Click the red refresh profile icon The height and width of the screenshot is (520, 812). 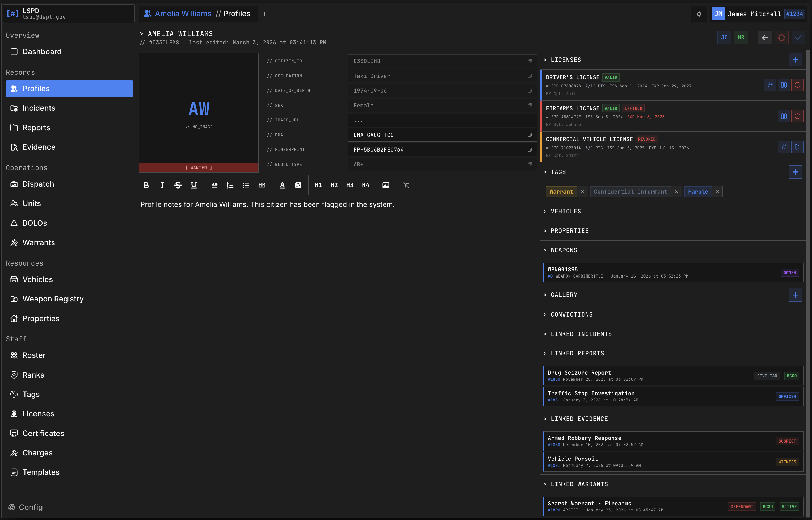781,37
